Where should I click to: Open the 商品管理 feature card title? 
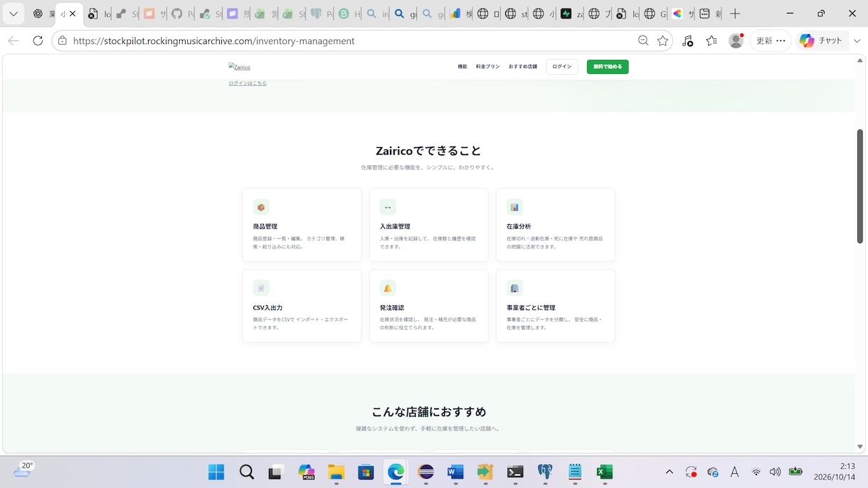pyautogui.click(x=265, y=226)
